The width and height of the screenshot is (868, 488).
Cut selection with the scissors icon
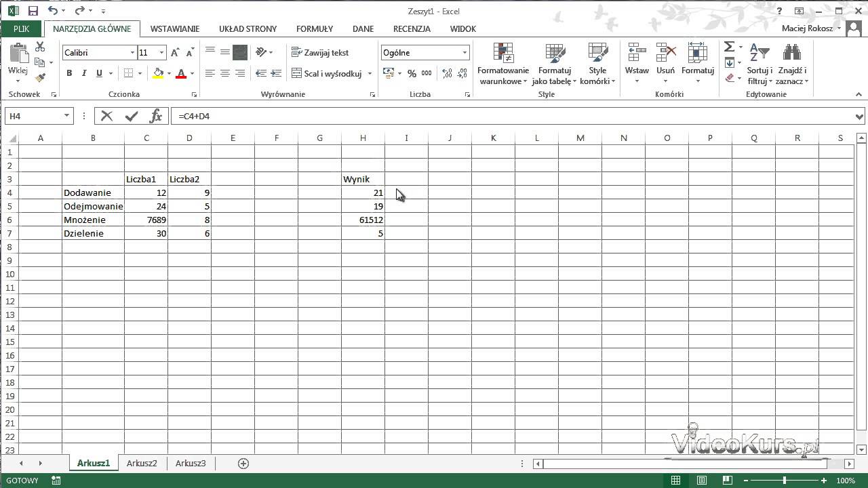pyautogui.click(x=40, y=47)
